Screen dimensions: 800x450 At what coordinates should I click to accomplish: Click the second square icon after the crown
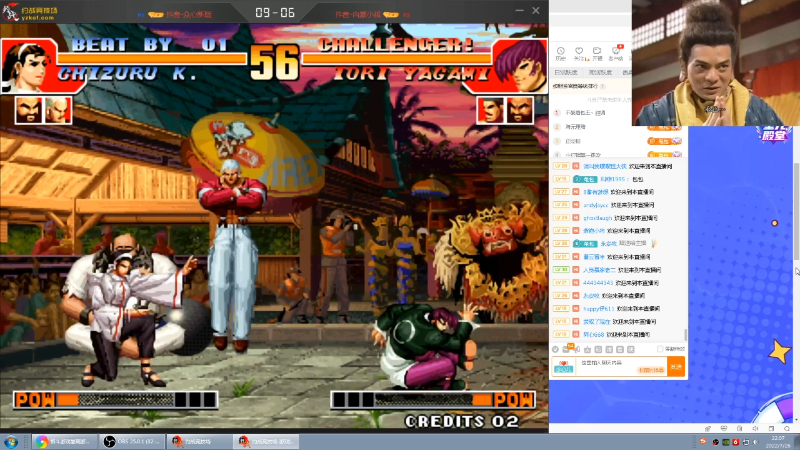[609, 349]
